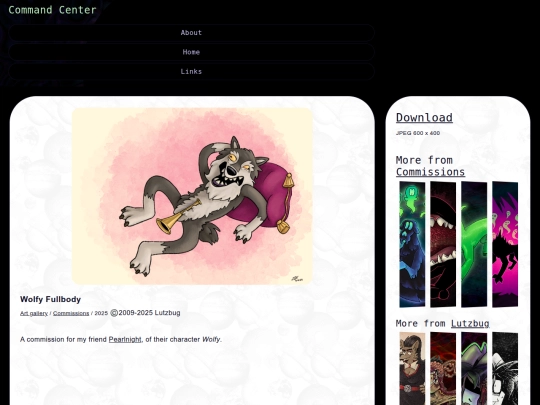Go to the Home navigation item

coord(191,52)
